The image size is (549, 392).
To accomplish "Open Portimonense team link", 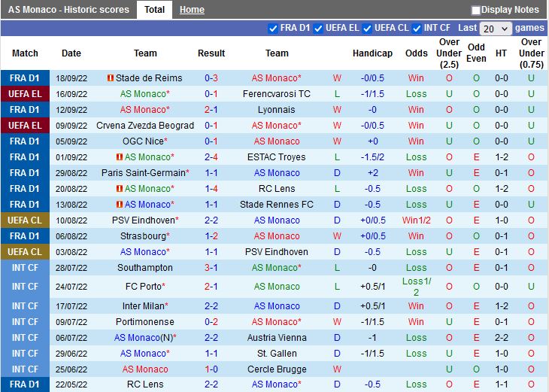I will [145, 321].
